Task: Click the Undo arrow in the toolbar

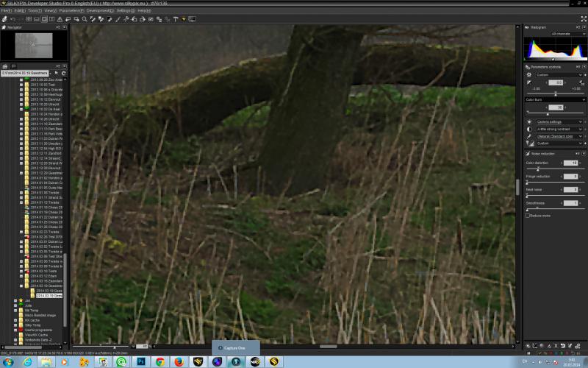Action: [x=13, y=19]
